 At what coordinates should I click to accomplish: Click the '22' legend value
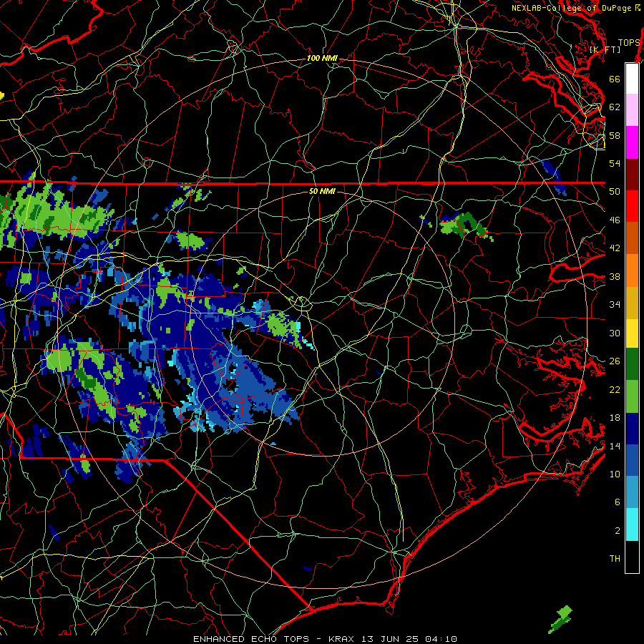615,390
